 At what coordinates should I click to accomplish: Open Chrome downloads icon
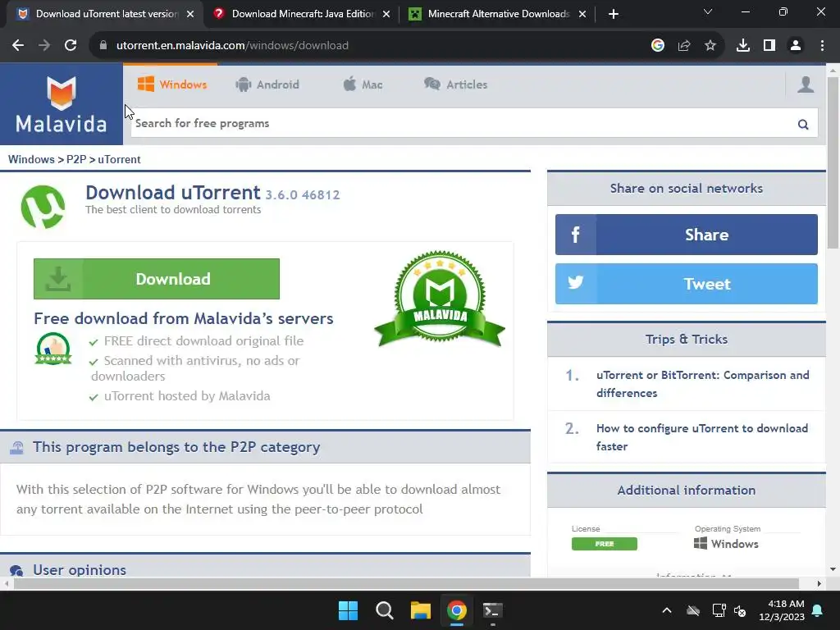click(743, 46)
